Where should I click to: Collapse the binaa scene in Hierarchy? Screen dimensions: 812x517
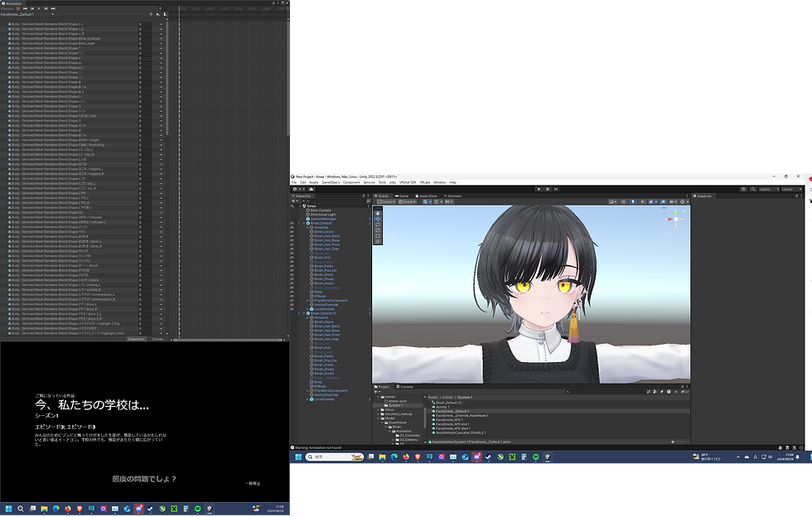point(300,205)
